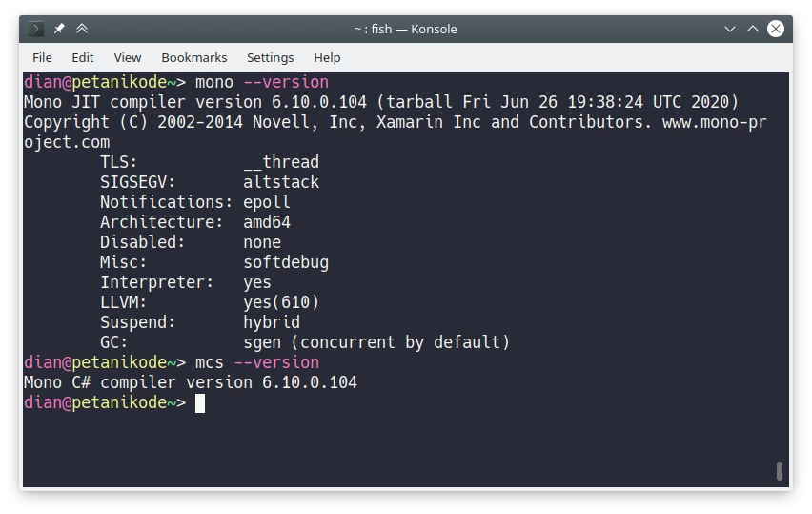This screenshot has height=514, width=812.
Task: Expand the Settings menu
Action: pos(270,57)
